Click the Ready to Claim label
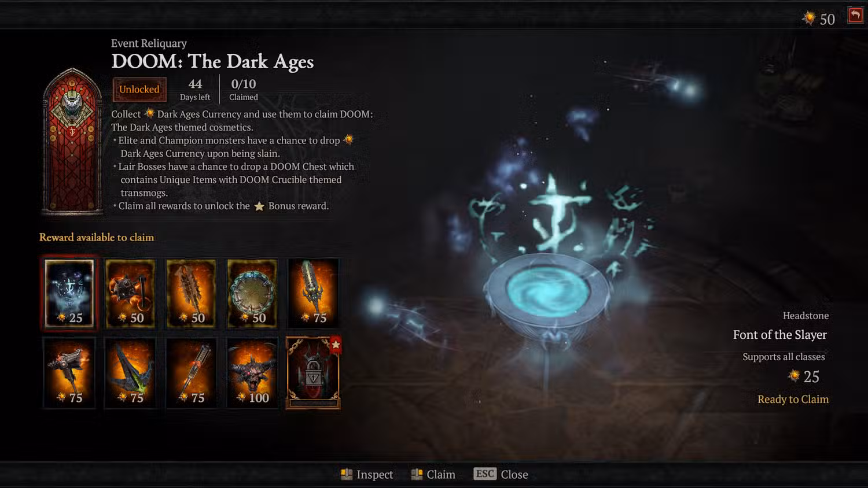 793,400
